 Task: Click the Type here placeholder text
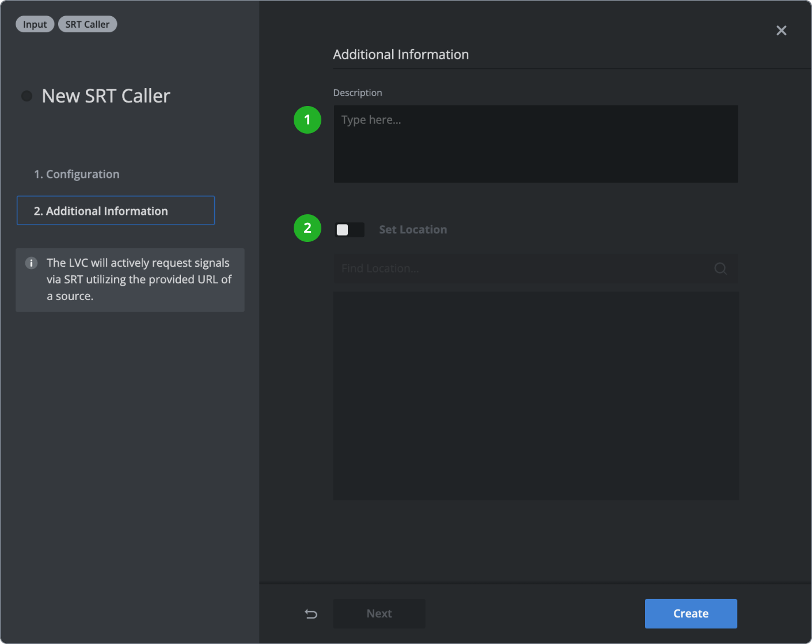(371, 119)
